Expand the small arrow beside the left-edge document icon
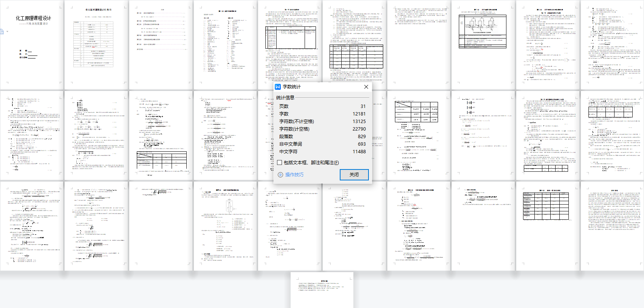Viewport: 644px width, 308px height. tap(7, 32)
